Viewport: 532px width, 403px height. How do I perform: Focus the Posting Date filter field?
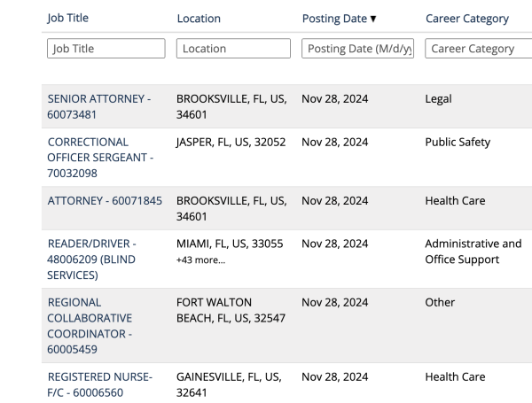[x=359, y=49]
